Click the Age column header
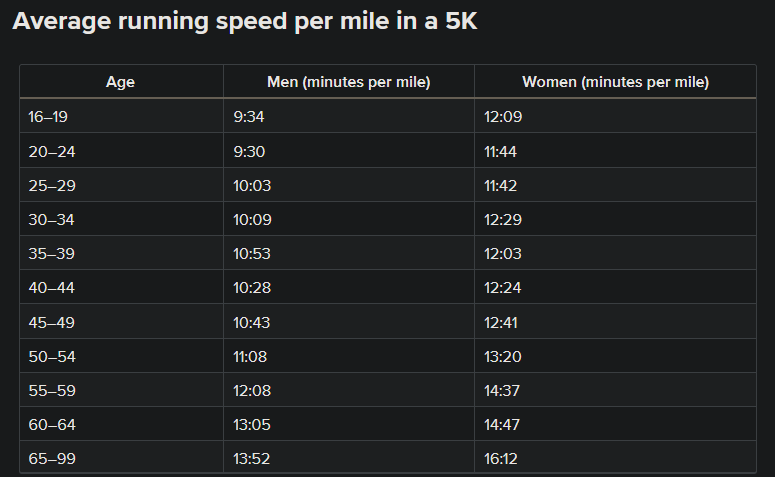Viewport: 775px width, 477px height. click(x=120, y=82)
